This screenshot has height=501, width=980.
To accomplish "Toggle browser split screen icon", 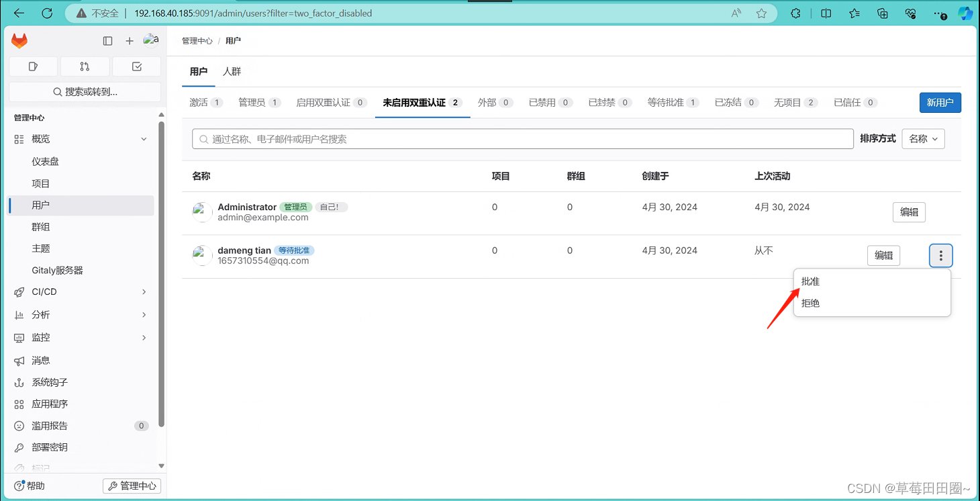I will (x=826, y=13).
